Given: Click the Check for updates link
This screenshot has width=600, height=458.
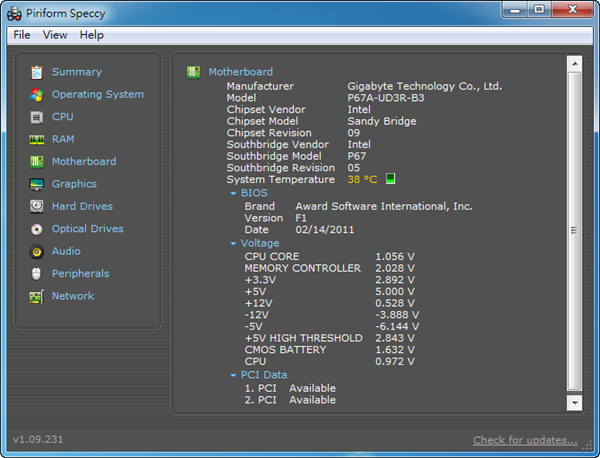Looking at the screenshot, I should (524, 440).
